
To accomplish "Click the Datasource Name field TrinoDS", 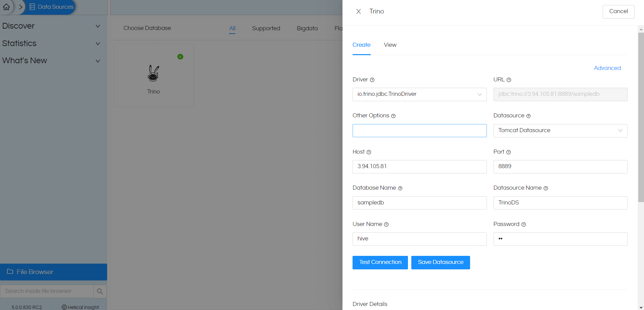I will (560, 203).
